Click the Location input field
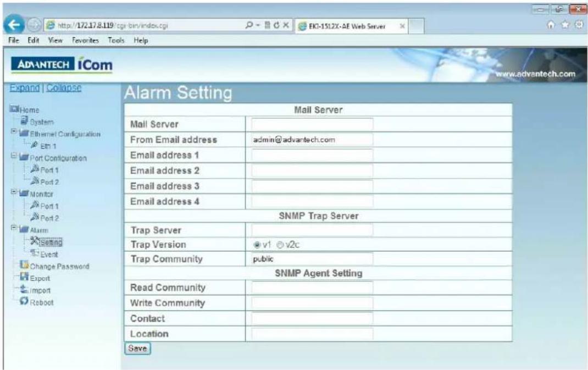Screen dimensions: 588x370 [x=312, y=334]
